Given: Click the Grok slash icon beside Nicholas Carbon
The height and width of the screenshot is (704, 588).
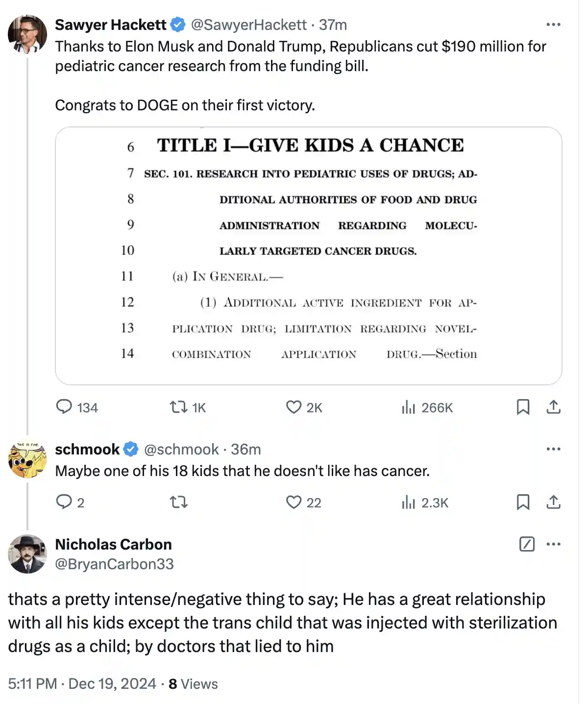Looking at the screenshot, I should click(x=527, y=544).
